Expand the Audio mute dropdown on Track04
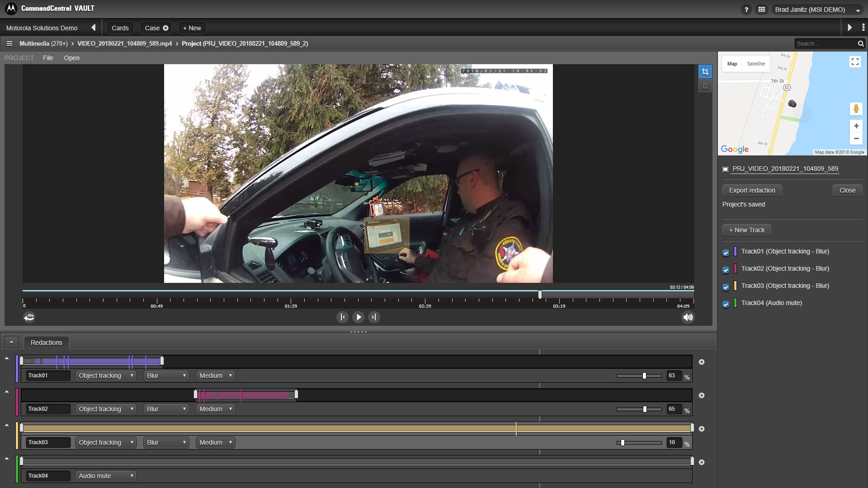 click(106, 476)
